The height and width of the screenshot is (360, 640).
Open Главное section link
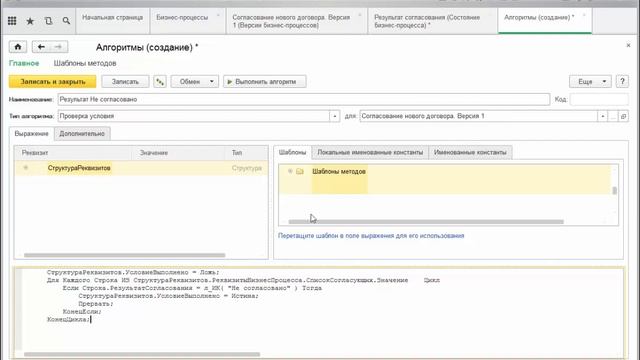tap(24, 63)
